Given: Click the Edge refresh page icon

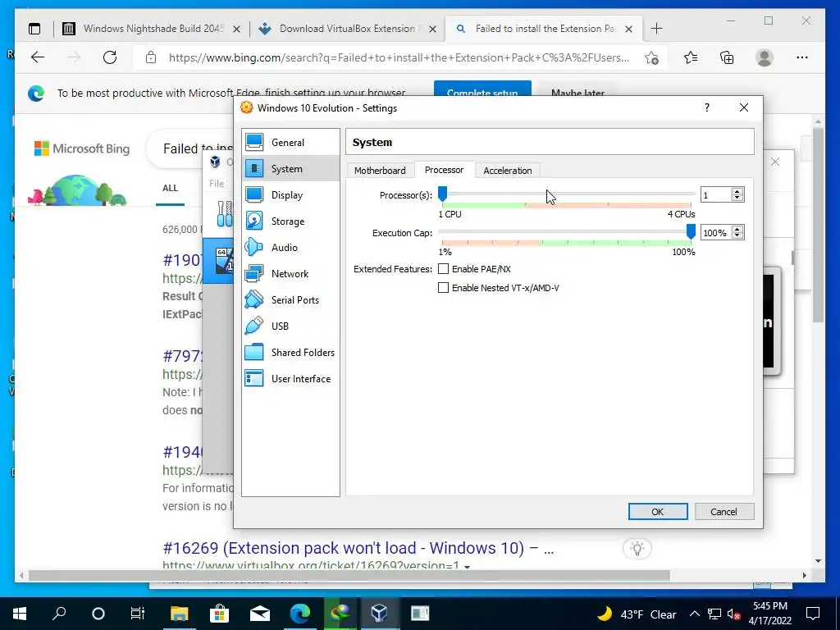Looking at the screenshot, I should pyautogui.click(x=110, y=57).
